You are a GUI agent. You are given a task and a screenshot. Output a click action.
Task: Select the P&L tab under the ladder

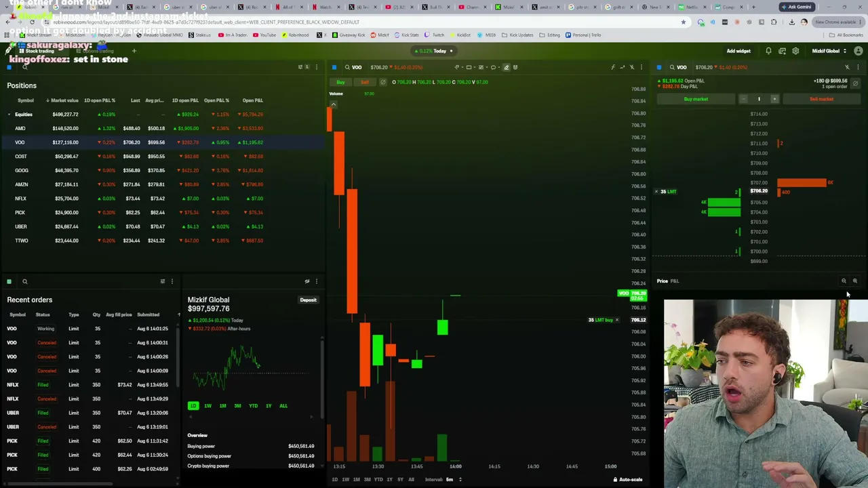(x=675, y=281)
